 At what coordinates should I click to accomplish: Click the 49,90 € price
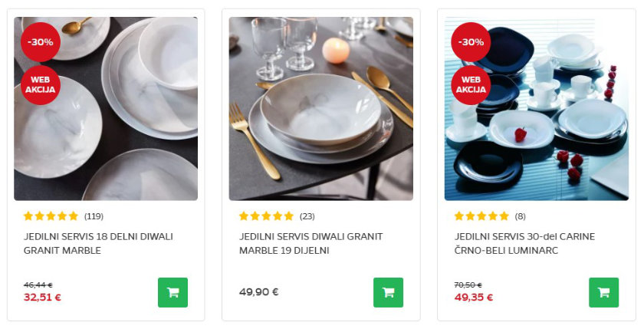pos(258,292)
